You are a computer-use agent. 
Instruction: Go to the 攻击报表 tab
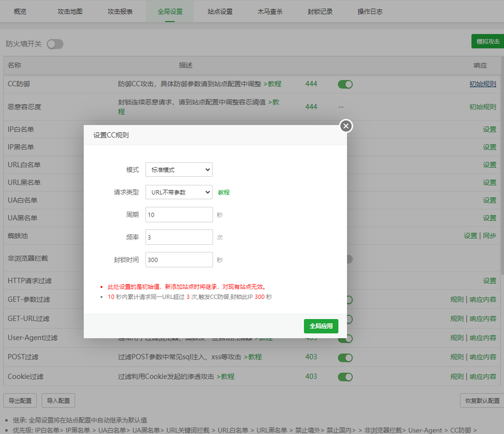pyautogui.click(x=120, y=11)
